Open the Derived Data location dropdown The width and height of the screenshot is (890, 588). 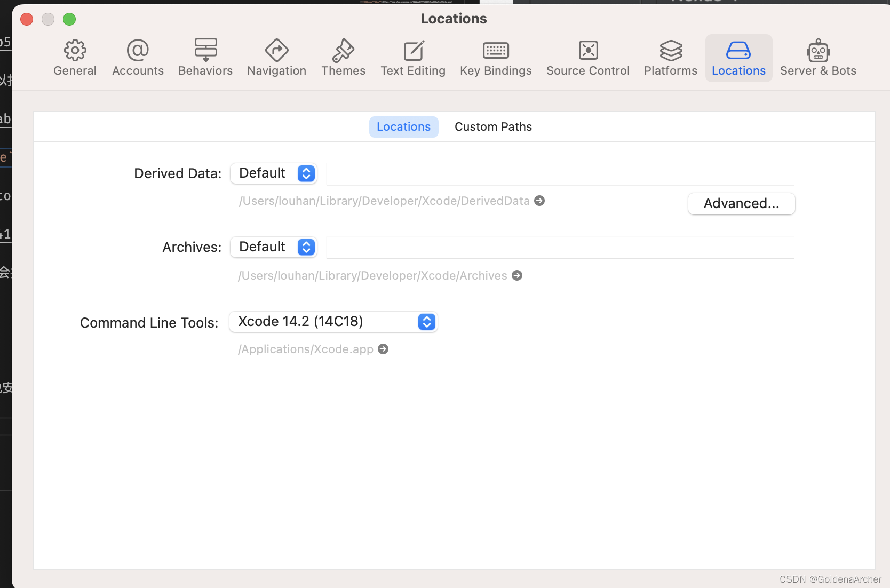coord(274,173)
